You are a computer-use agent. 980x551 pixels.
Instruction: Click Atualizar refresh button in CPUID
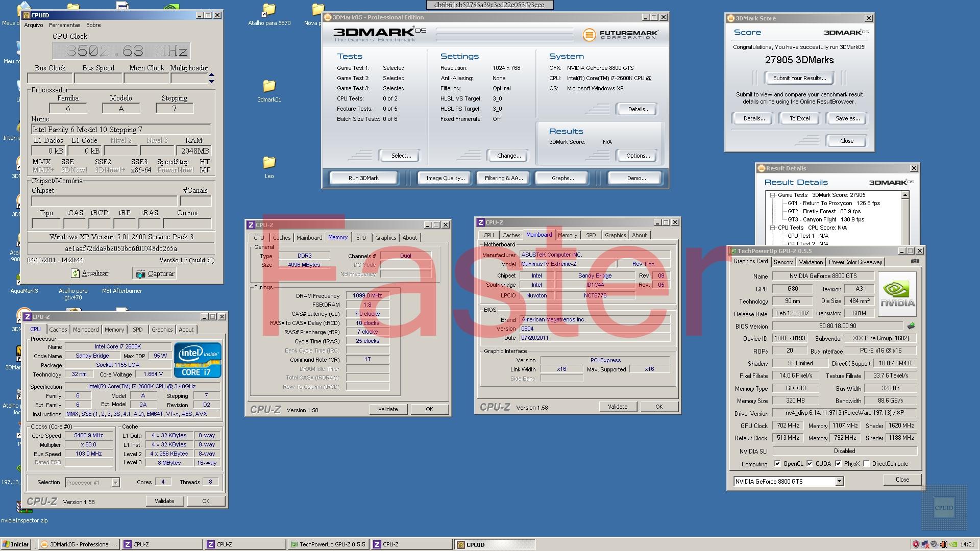coord(90,273)
